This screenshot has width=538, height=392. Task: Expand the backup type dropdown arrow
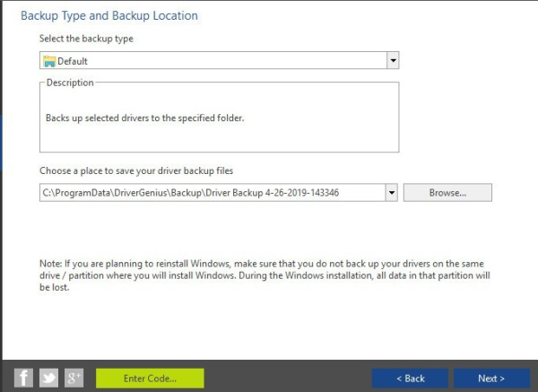click(392, 61)
